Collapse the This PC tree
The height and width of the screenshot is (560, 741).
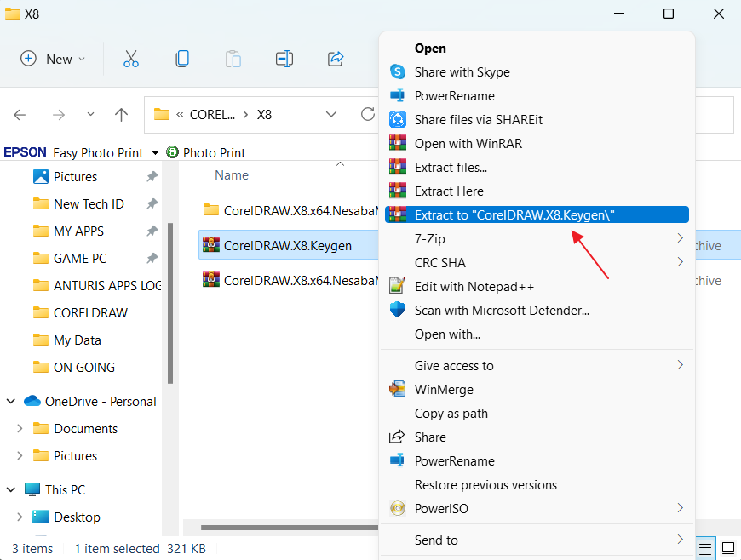click(11, 489)
